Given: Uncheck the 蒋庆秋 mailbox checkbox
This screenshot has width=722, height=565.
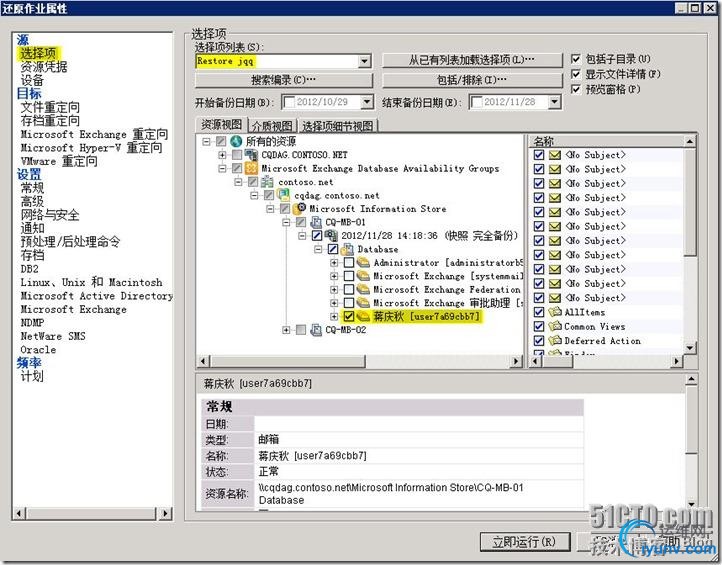Looking at the screenshot, I should coord(349,316).
